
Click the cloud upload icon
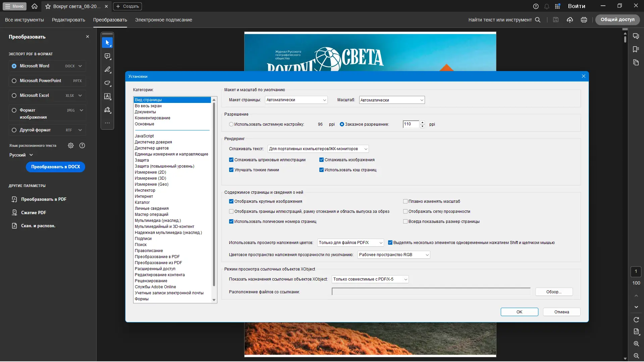[570, 20]
